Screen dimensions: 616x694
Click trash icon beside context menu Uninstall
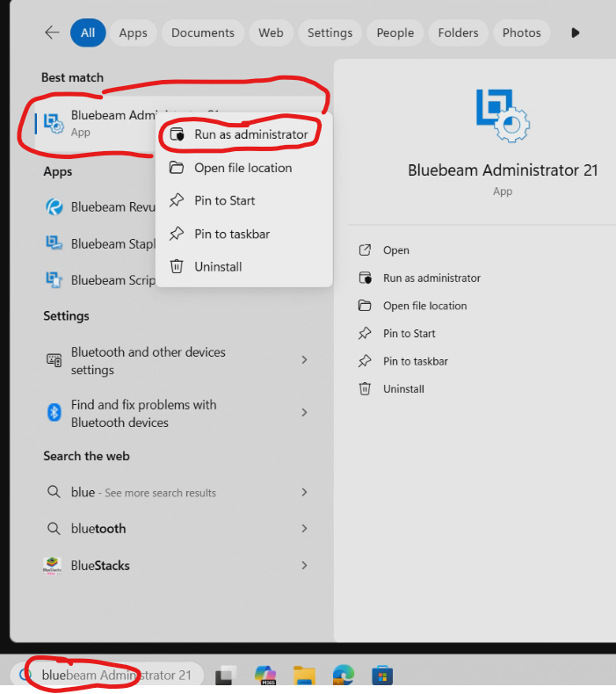coord(177,266)
